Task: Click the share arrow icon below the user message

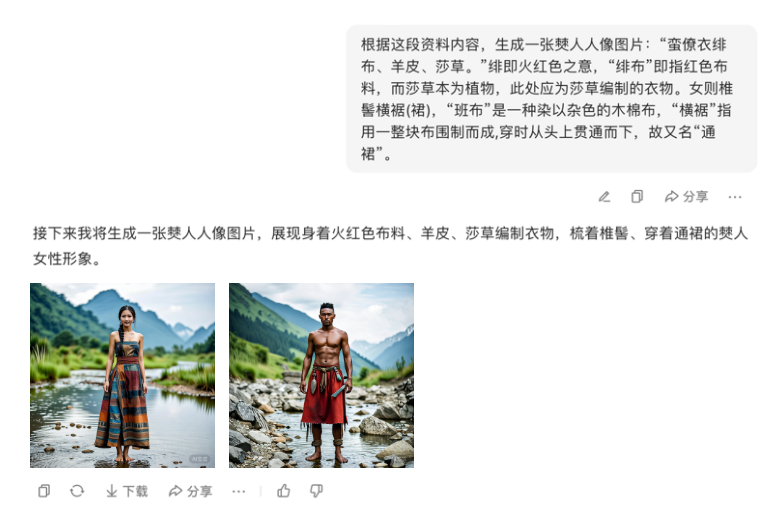Action: tap(672, 197)
